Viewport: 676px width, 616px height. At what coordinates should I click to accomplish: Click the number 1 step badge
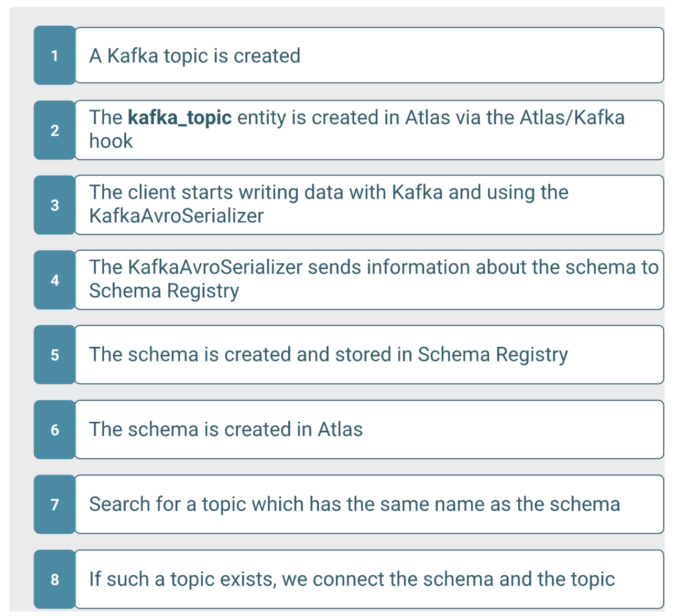pos(55,55)
